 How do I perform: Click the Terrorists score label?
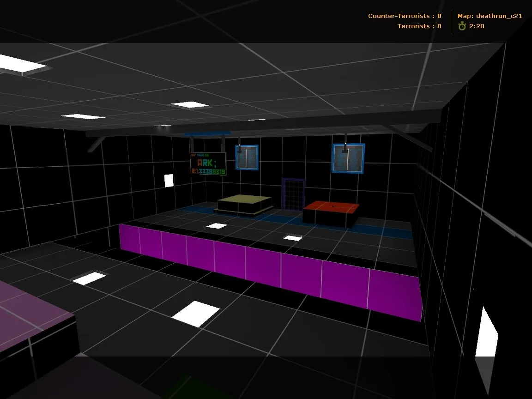click(x=419, y=26)
